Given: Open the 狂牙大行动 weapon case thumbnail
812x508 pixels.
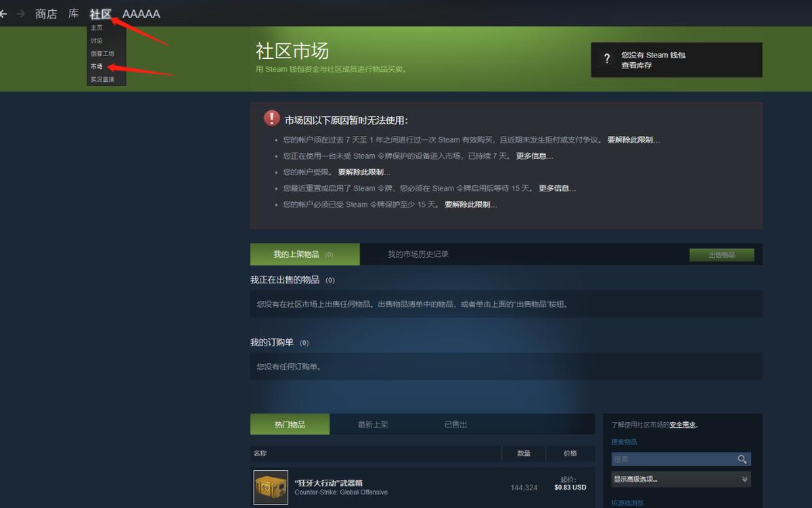Looking at the screenshot, I should click(x=271, y=487).
